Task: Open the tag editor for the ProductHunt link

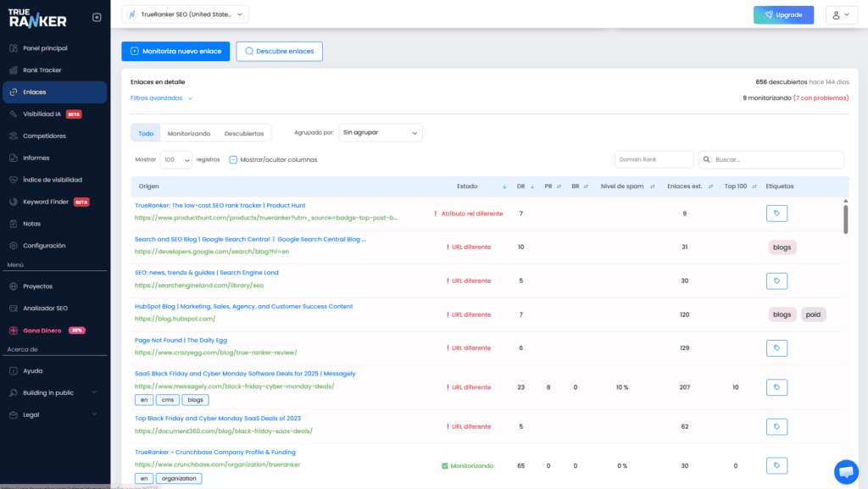Action: 776,213
